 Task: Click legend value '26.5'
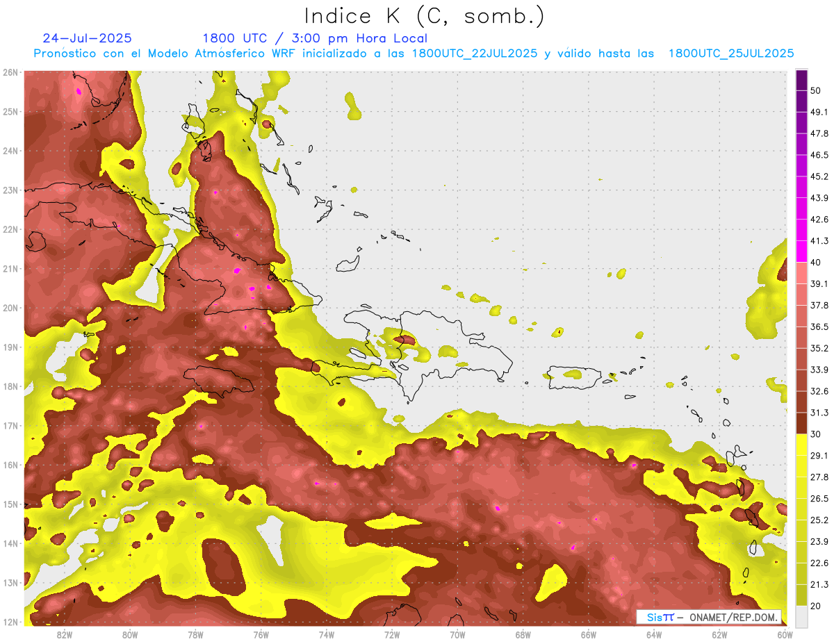[819, 498]
